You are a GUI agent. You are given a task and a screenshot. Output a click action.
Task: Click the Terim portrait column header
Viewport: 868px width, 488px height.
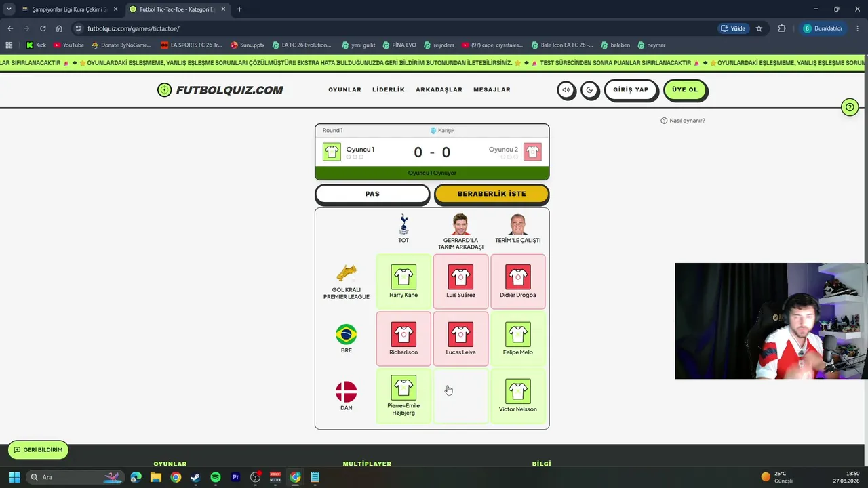coord(517,224)
